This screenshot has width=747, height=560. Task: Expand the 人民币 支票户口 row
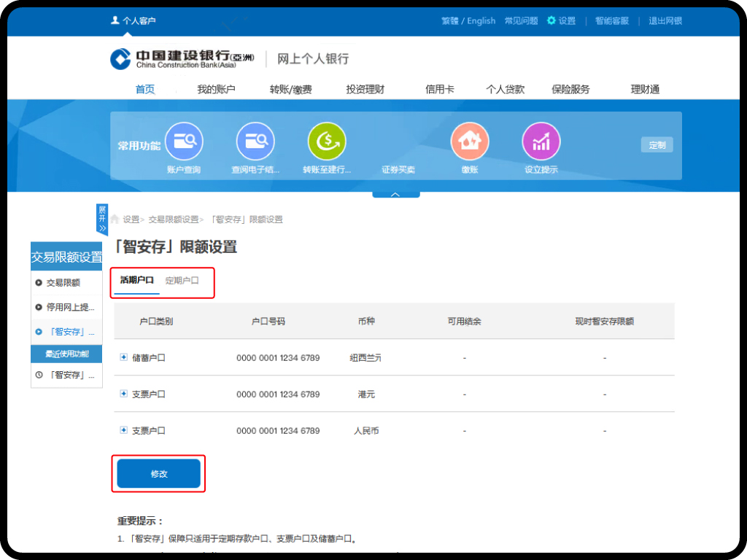[124, 430]
